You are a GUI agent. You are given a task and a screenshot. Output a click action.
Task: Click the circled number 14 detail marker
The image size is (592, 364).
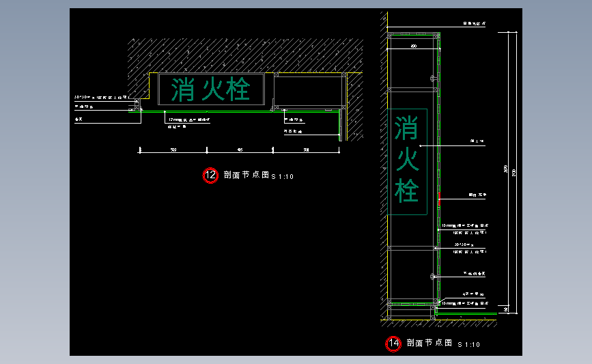393,344
